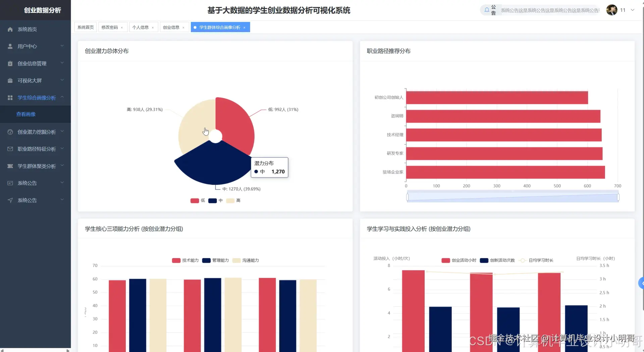Expand the 创业信息管理 menu chevron

tap(62, 63)
